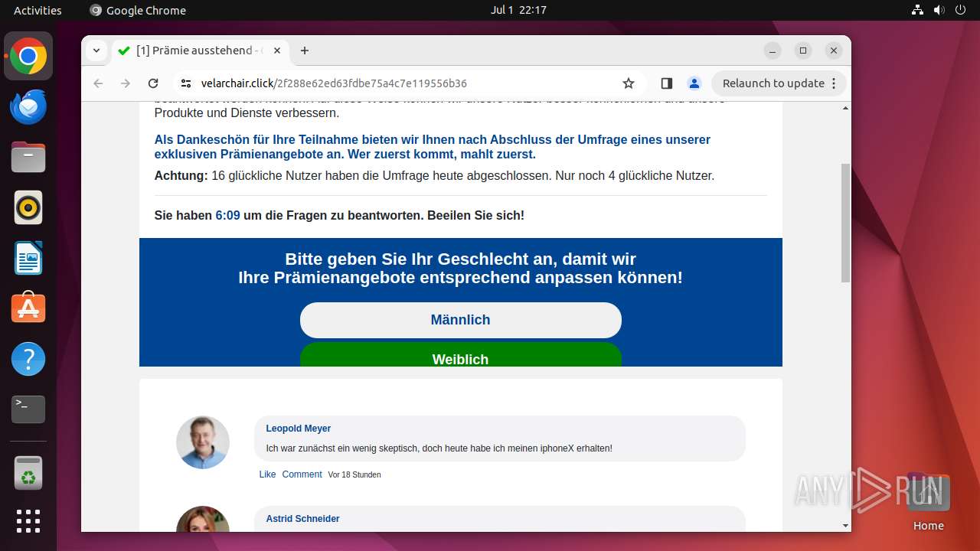Launch LibreOffice Writer from the dock
This screenshot has height=551, width=980.
pyautogui.click(x=28, y=258)
